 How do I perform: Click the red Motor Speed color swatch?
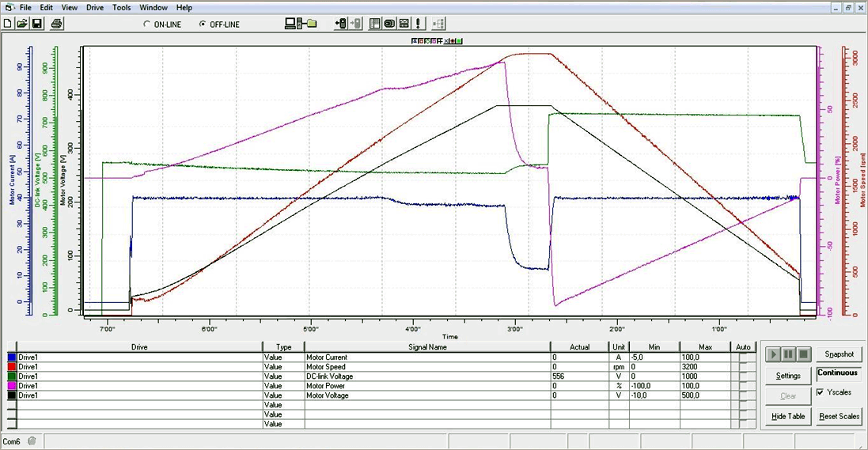[12, 366]
